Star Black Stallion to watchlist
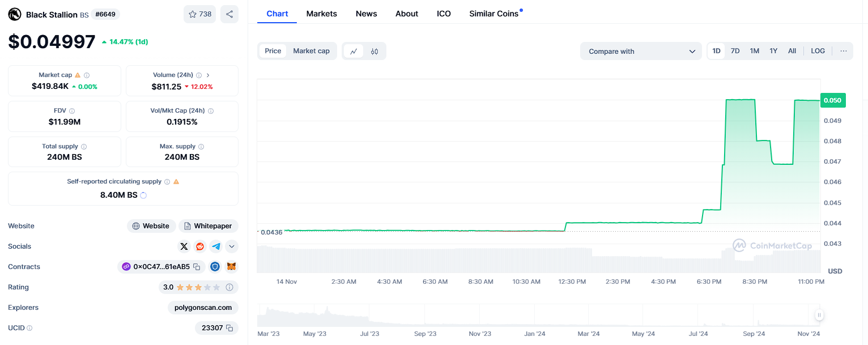 (199, 14)
